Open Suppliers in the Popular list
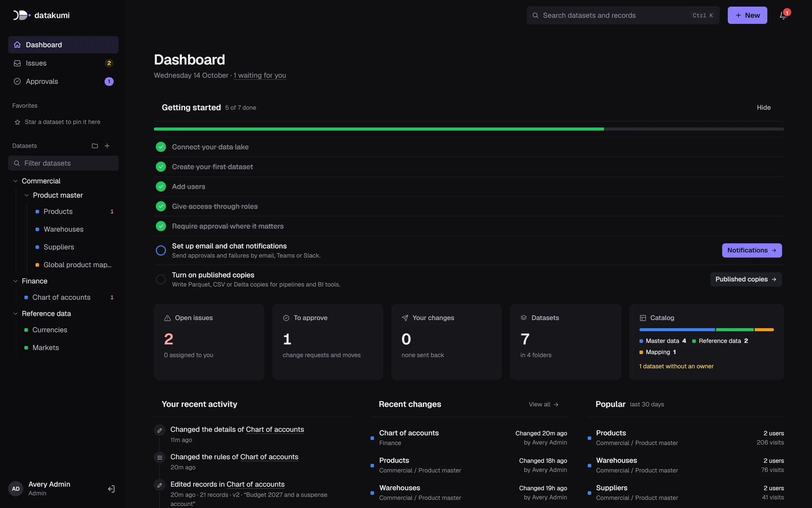The width and height of the screenshot is (812, 508). click(685, 493)
